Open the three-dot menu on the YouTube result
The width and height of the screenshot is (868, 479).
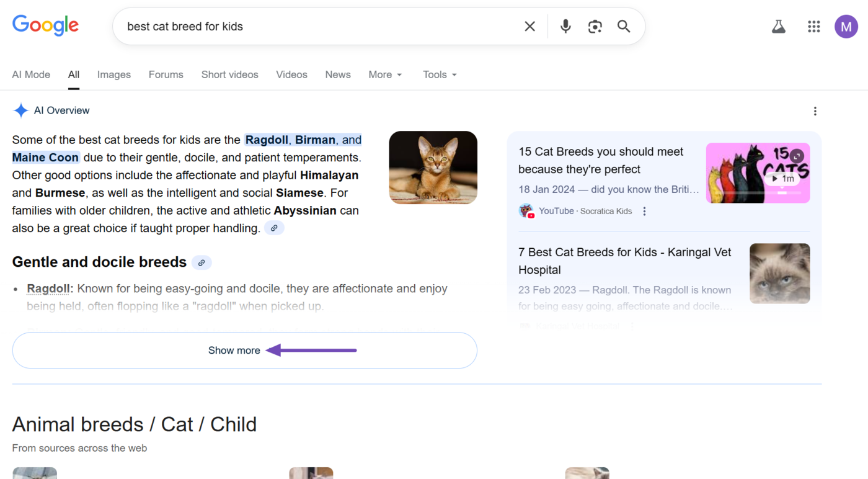coord(644,211)
